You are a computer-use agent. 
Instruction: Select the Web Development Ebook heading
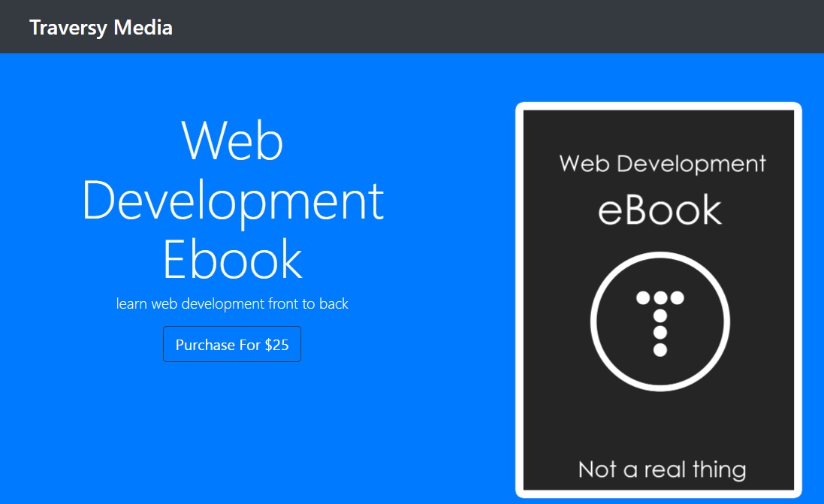[x=232, y=200]
